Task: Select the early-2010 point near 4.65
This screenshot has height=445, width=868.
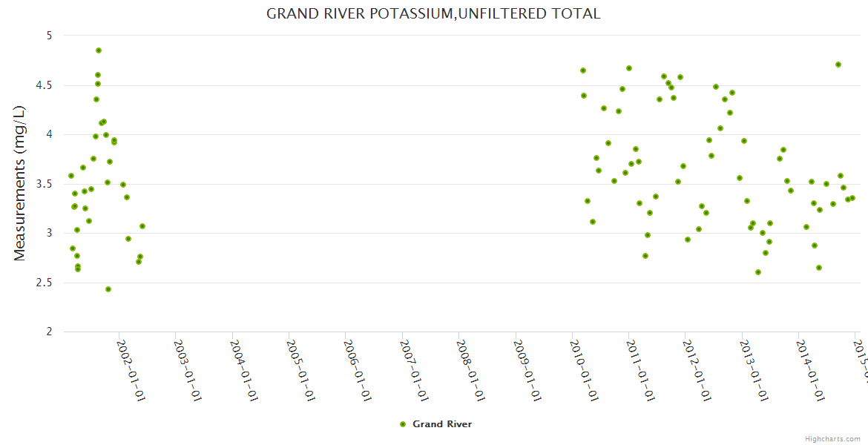Action: (x=583, y=70)
